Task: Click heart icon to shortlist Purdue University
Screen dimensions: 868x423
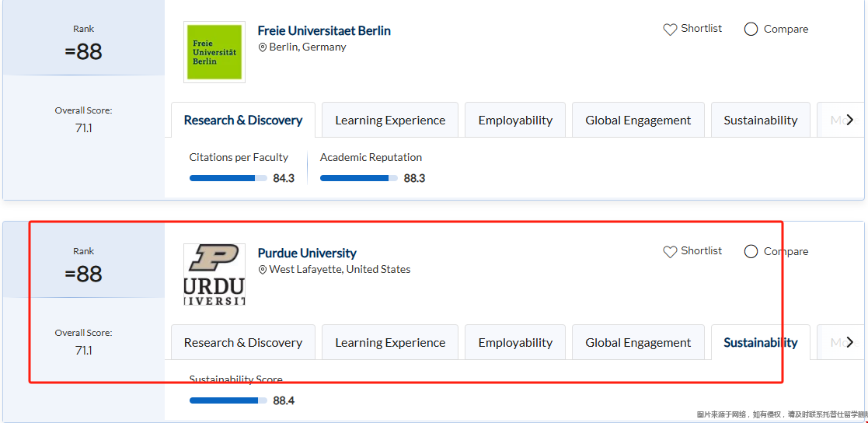Action: [670, 252]
